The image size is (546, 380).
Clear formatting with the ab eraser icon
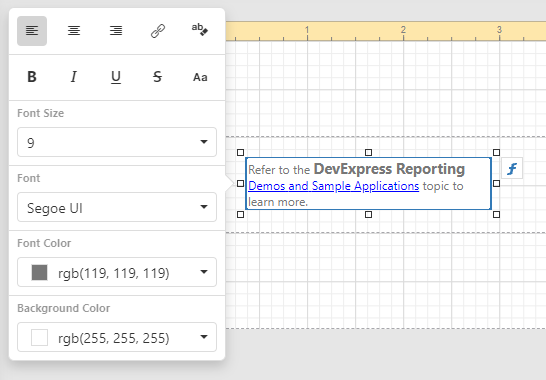pyautogui.click(x=200, y=31)
